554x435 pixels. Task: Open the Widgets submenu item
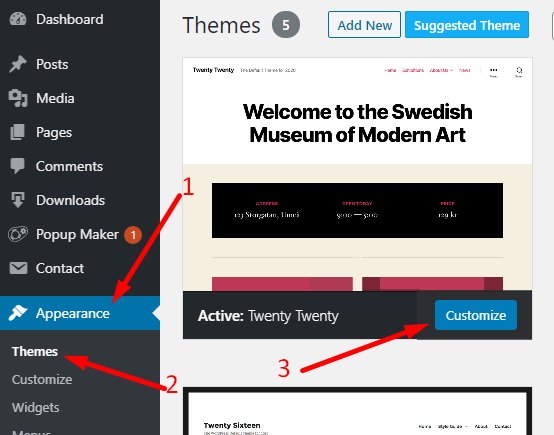[35, 407]
